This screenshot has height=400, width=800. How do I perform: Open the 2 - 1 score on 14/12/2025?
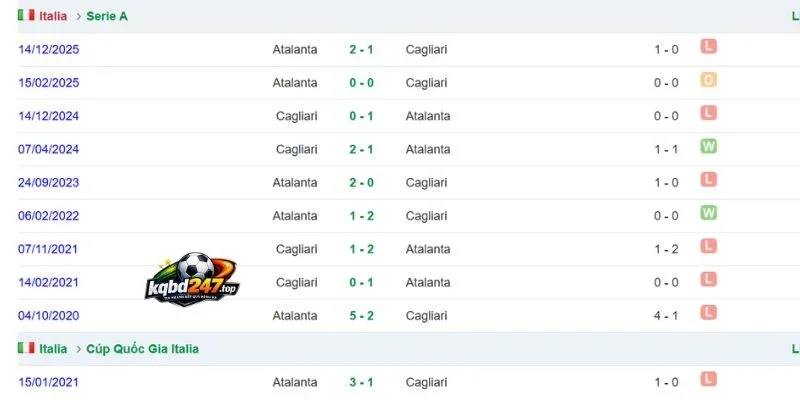pyautogui.click(x=361, y=49)
